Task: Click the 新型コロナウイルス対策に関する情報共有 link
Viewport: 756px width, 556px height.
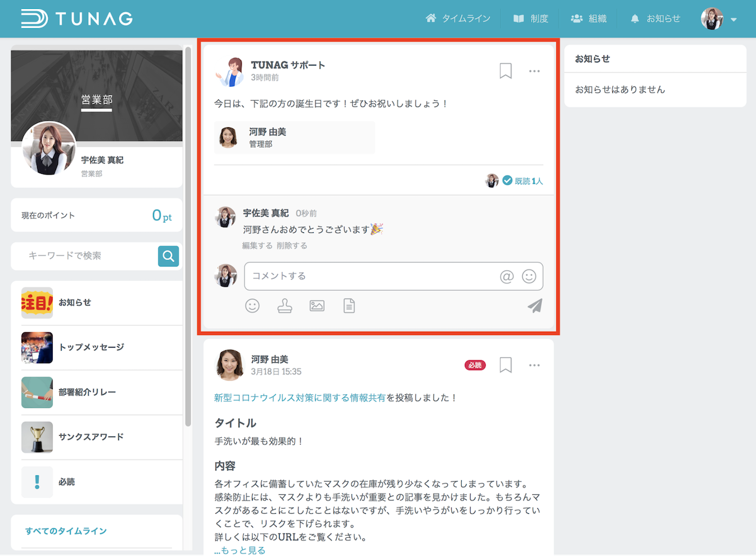Action: point(300,398)
